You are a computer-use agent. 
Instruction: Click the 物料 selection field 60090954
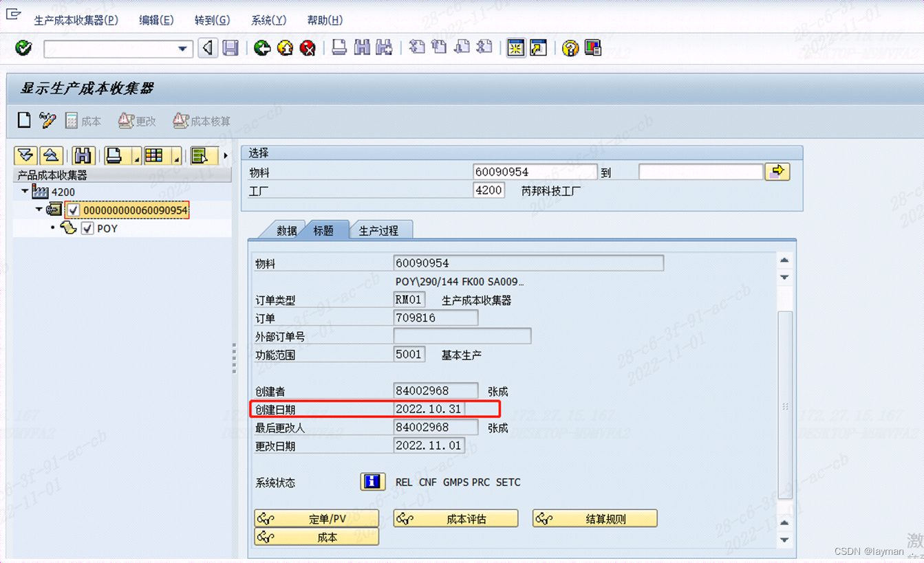[x=535, y=172]
